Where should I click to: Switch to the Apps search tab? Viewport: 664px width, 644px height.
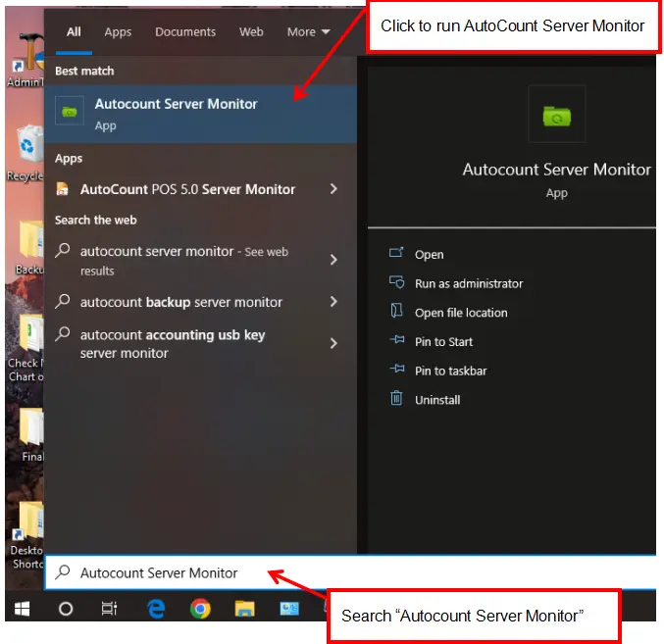coord(118,31)
